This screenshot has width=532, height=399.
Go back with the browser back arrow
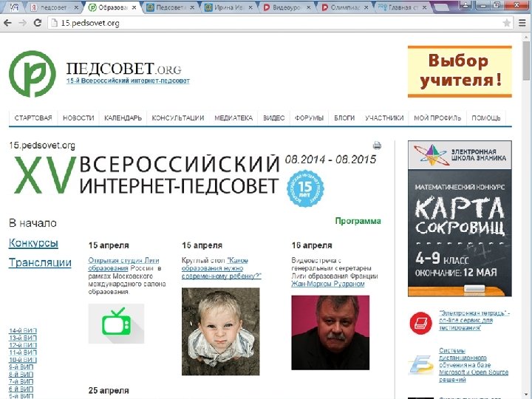click(7, 23)
